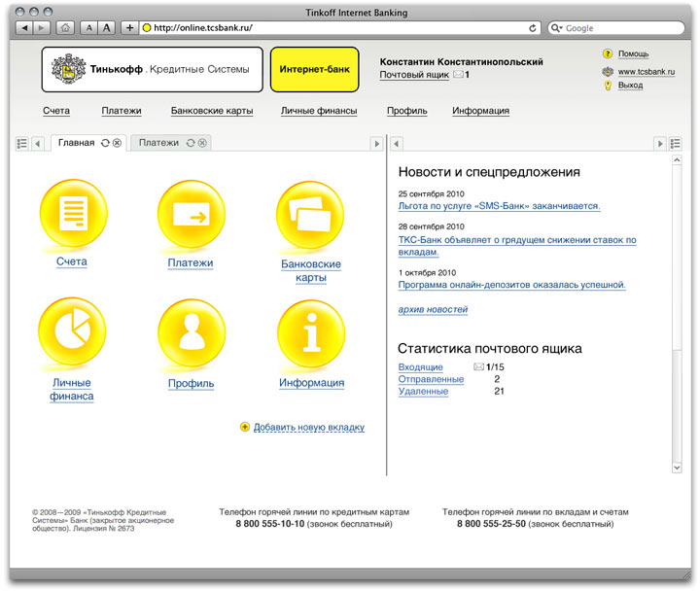Open the Личные финансы top menu
This screenshot has height=591, width=700.
tap(319, 111)
